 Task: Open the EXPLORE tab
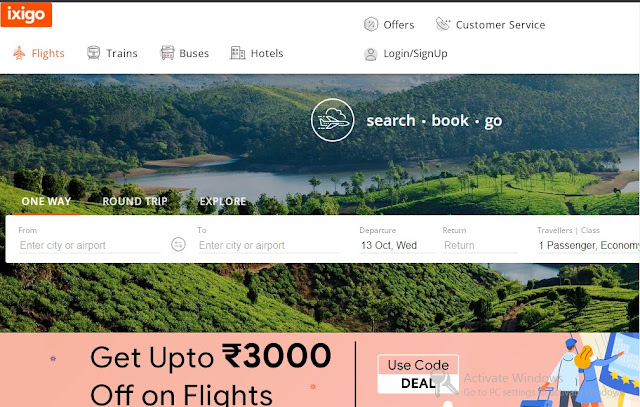[223, 201]
